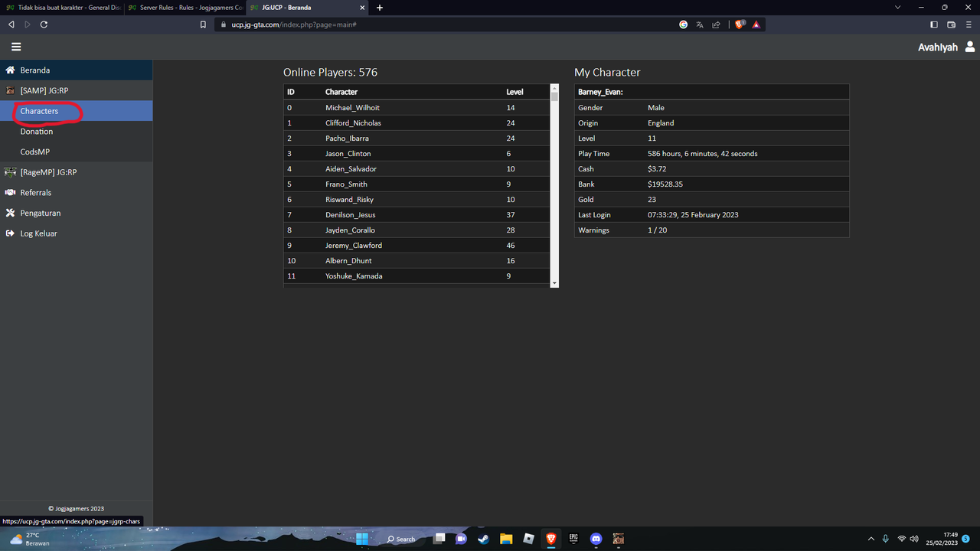Open Brave Rewards triangle icon
The image size is (980, 551).
pos(756,24)
